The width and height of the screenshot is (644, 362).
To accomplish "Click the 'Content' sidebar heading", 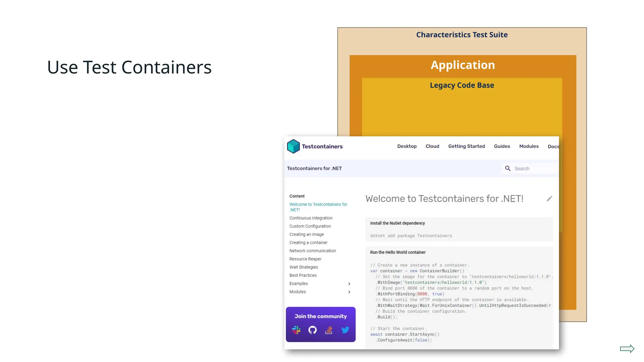I will pos(297,196).
